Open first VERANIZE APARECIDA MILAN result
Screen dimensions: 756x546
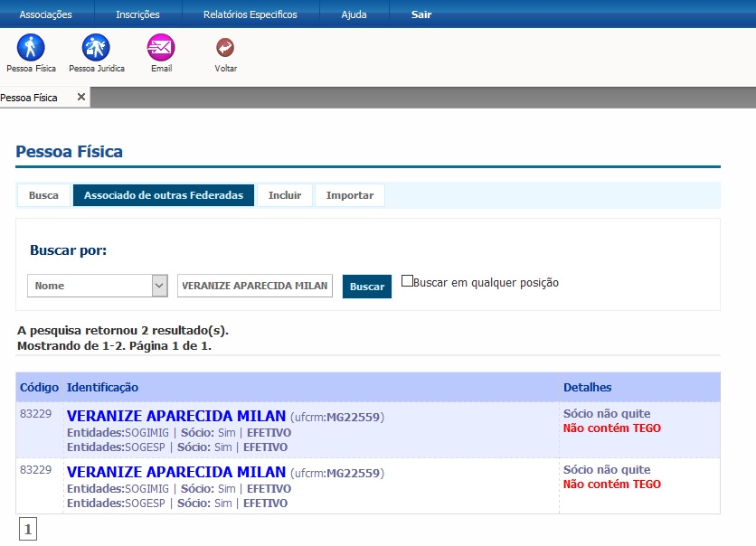pos(176,417)
